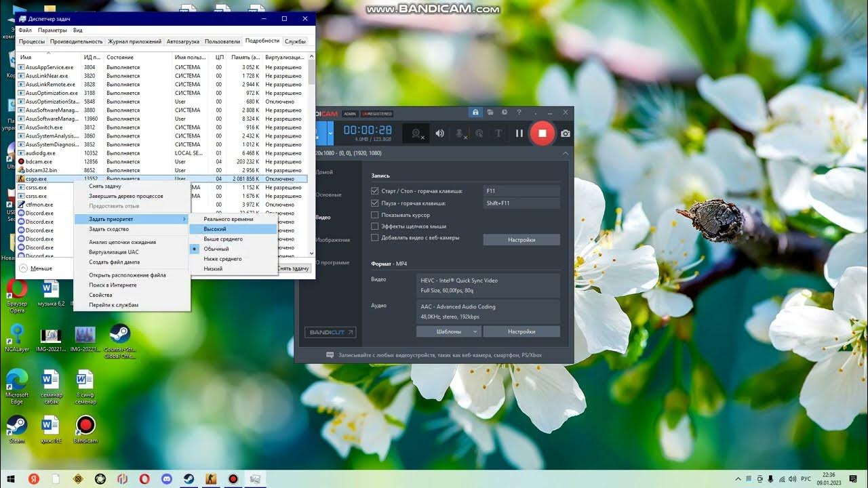The width and height of the screenshot is (868, 488).
Task: Toggle Bandicam text overlay T icon
Action: pyautogui.click(x=498, y=134)
